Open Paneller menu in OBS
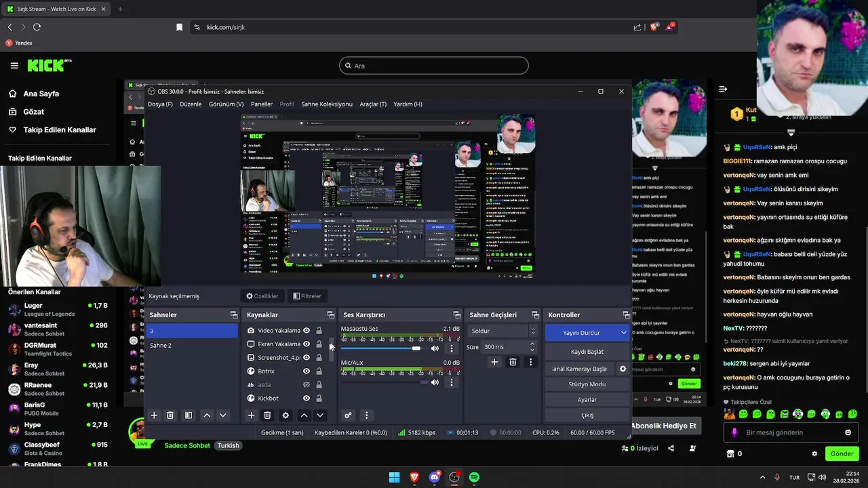 pos(262,104)
